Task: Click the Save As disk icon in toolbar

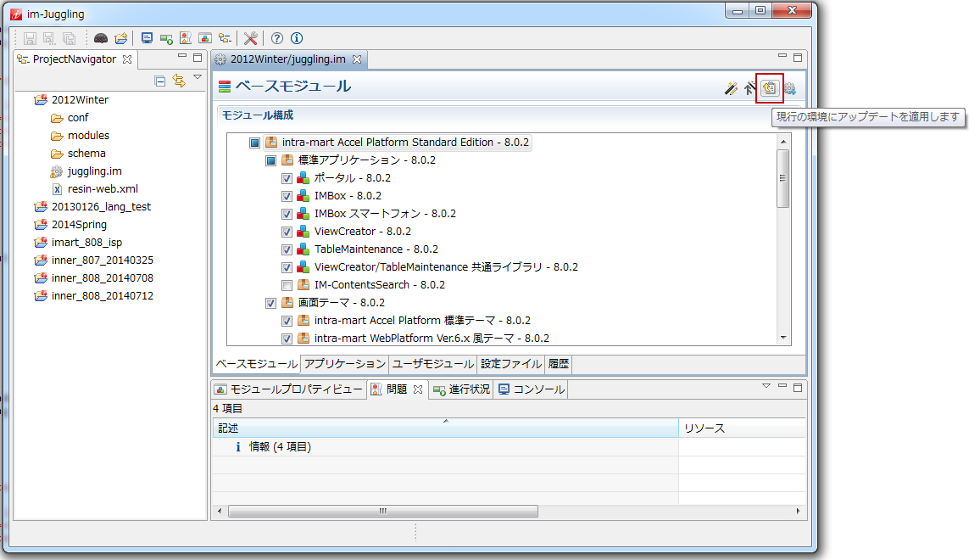Action: [49, 39]
